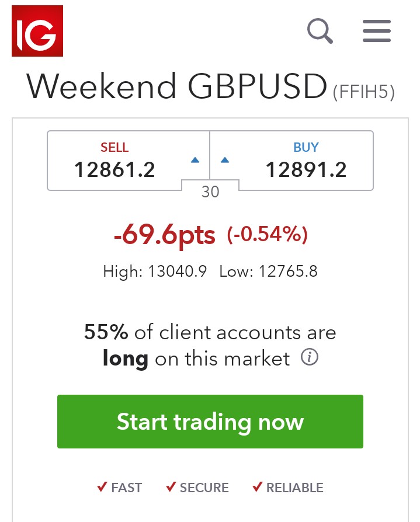Click the blue up arrow beside BUY price
This screenshot has height=522, width=420.
click(225, 160)
